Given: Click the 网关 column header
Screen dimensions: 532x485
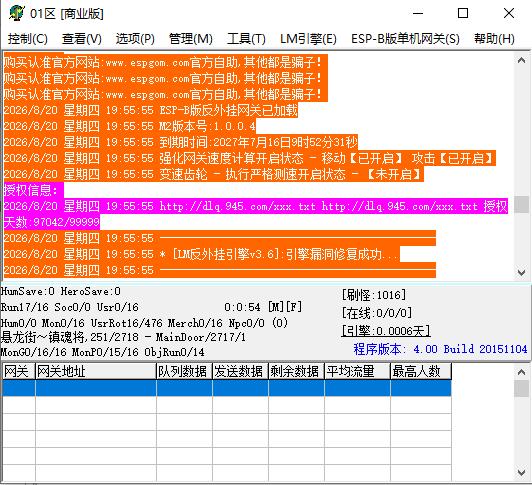Looking at the screenshot, I should 18,371.
